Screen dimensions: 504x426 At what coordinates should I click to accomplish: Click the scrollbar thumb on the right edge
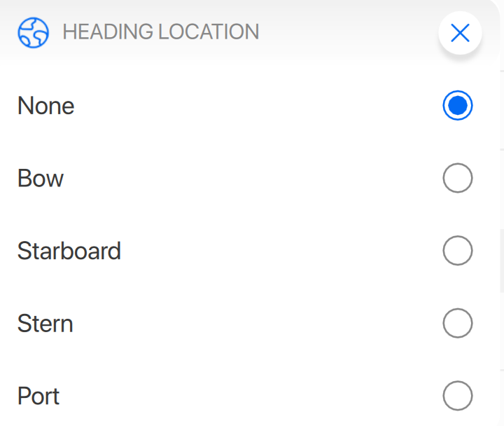[x=501, y=259]
